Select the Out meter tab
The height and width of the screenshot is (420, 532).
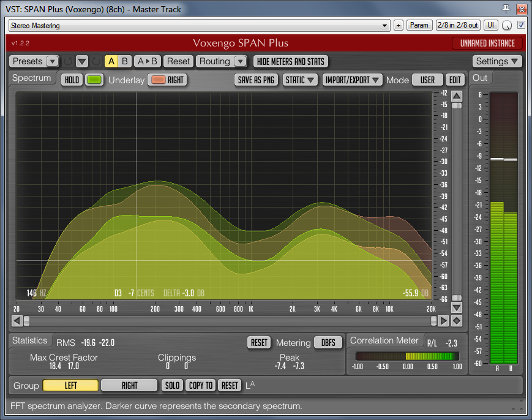coord(480,78)
